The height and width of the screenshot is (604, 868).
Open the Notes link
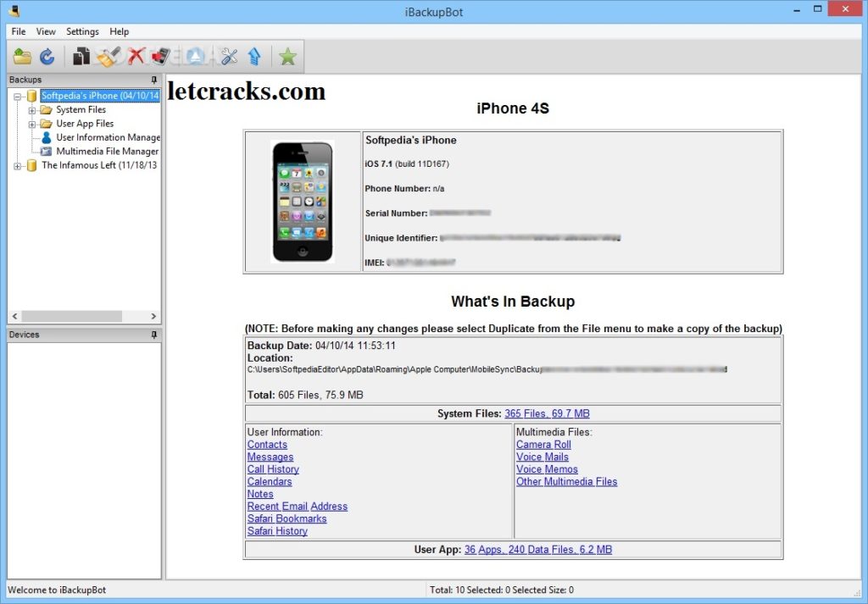[260, 494]
